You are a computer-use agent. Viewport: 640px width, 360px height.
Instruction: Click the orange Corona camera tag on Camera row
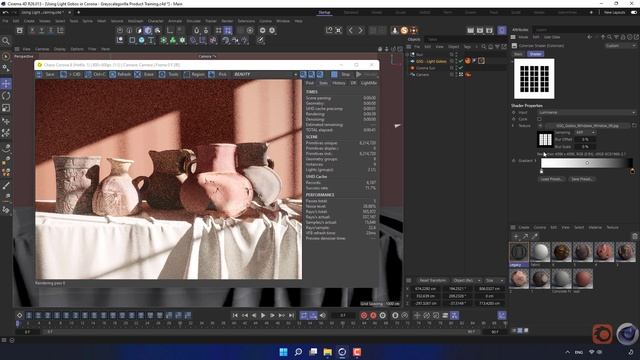coord(468,75)
